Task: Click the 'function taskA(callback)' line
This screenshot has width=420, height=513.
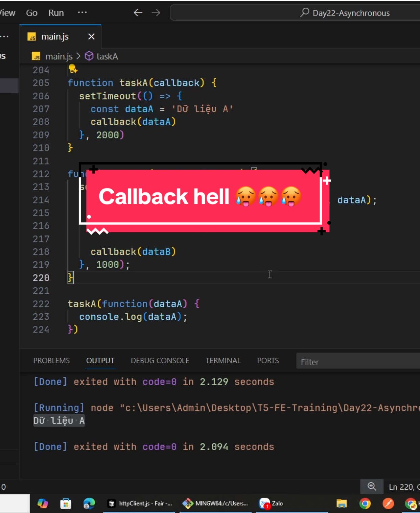Action: pos(142,83)
